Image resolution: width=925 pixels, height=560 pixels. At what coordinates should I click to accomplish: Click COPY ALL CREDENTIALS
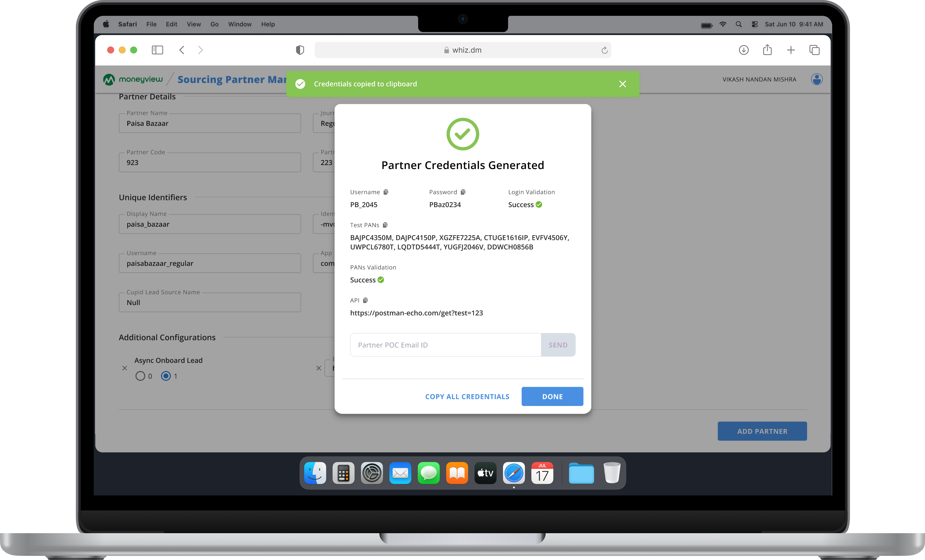click(467, 397)
